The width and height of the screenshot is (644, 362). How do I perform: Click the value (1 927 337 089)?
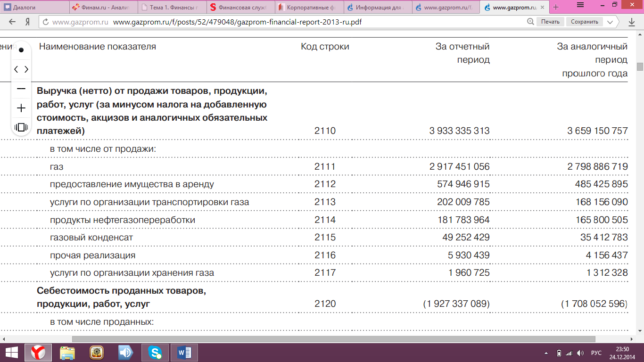pyautogui.click(x=456, y=304)
